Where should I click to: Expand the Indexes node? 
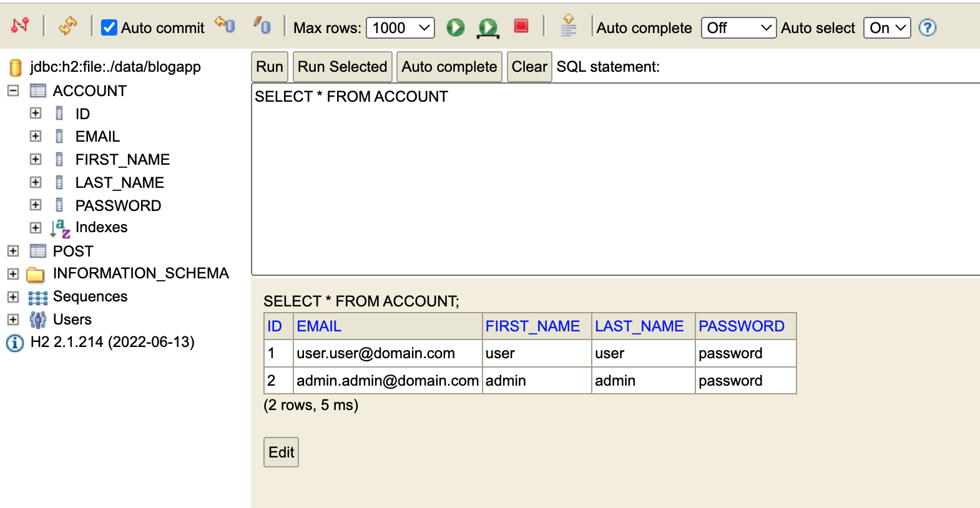pyautogui.click(x=36, y=228)
